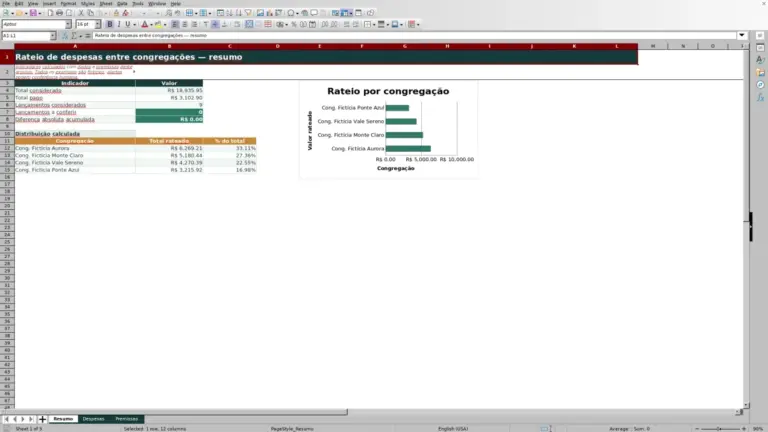Click the Insert Comment icon
The image size is (768, 432).
[314, 13]
